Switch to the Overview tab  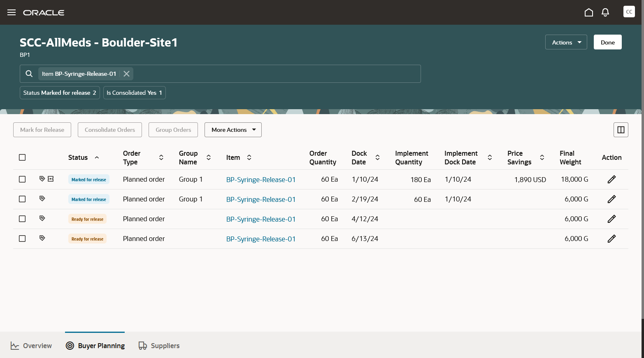pos(31,346)
